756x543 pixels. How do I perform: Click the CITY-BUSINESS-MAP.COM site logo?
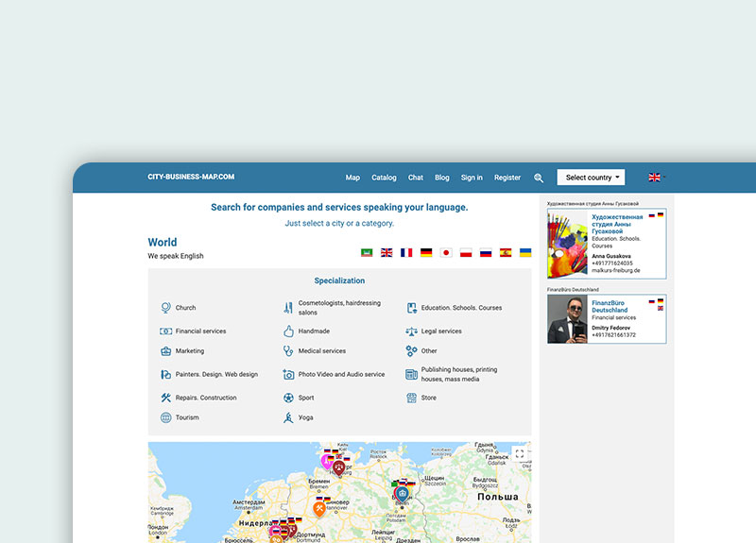point(191,177)
